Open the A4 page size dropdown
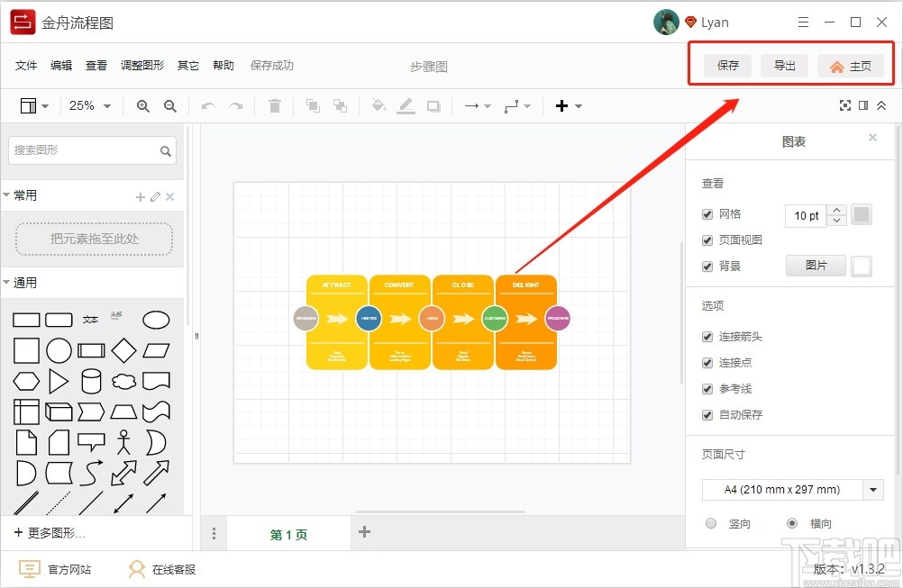Screen dimensions: 903x588 [x=792, y=489]
